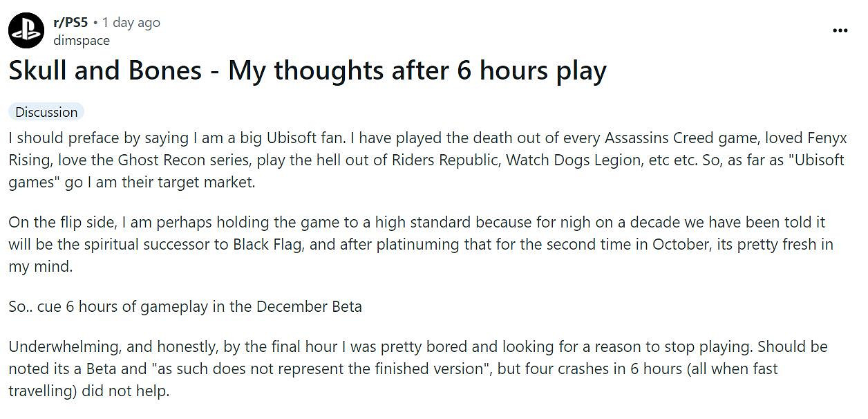The image size is (868, 419).
Task: Click the "1 day ago" timestamp
Action: (131, 22)
